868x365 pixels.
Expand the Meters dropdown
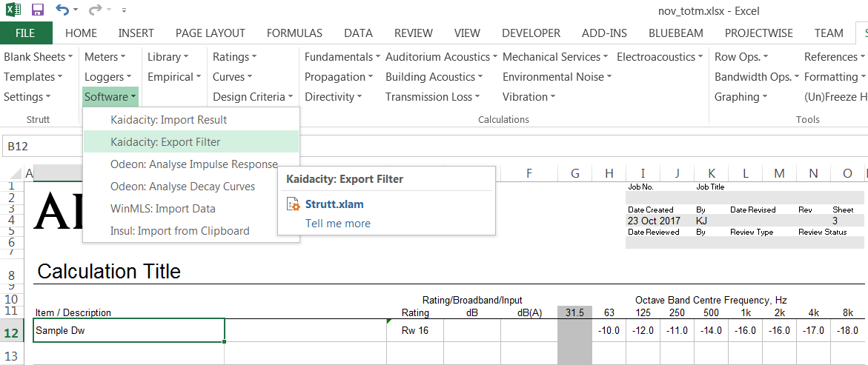coord(105,57)
